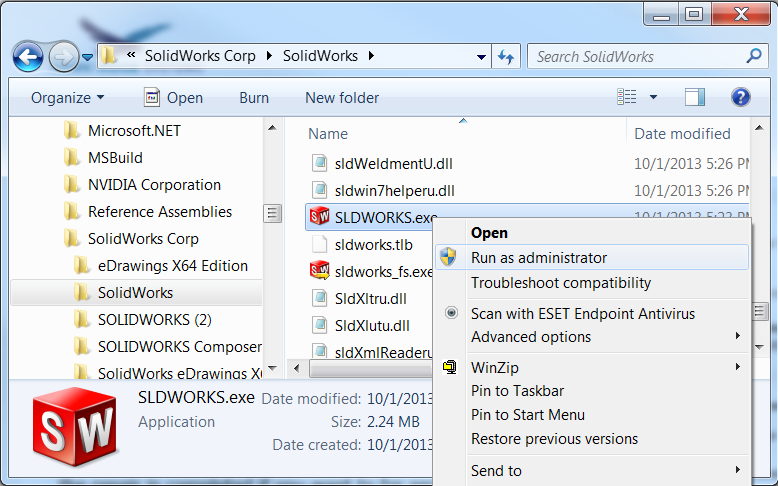Click the SolidWorks breadcrumb segment
This screenshot has height=486, width=778.
320,56
